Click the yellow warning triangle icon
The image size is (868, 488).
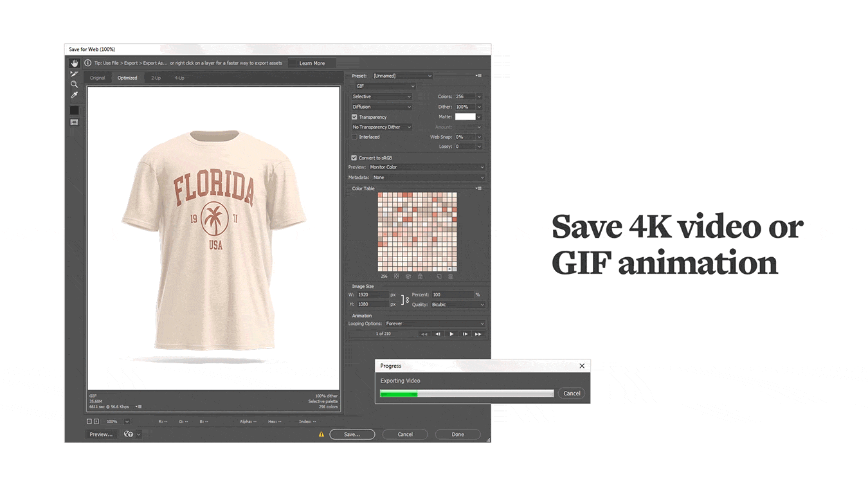[321, 435]
